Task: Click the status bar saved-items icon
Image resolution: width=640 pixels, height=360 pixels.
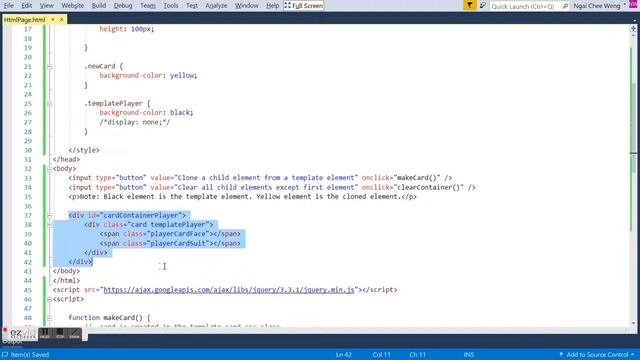Action: [5, 355]
